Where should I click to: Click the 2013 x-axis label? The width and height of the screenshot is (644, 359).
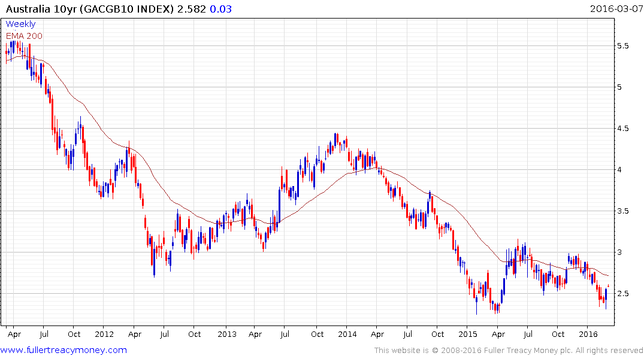[x=227, y=334]
